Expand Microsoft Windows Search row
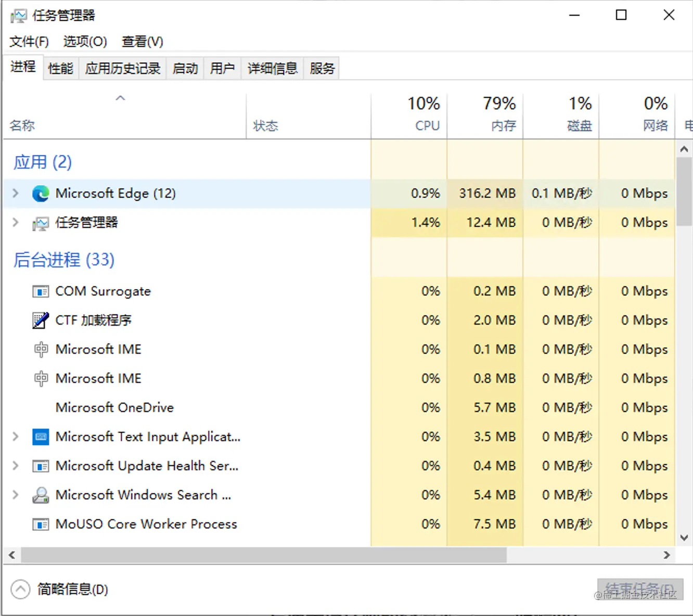 pyautogui.click(x=16, y=495)
